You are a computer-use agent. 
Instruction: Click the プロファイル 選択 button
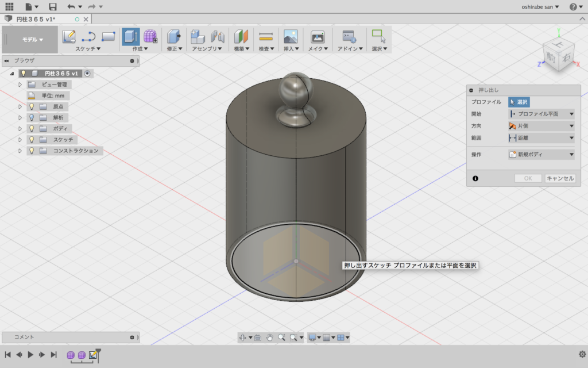(519, 102)
